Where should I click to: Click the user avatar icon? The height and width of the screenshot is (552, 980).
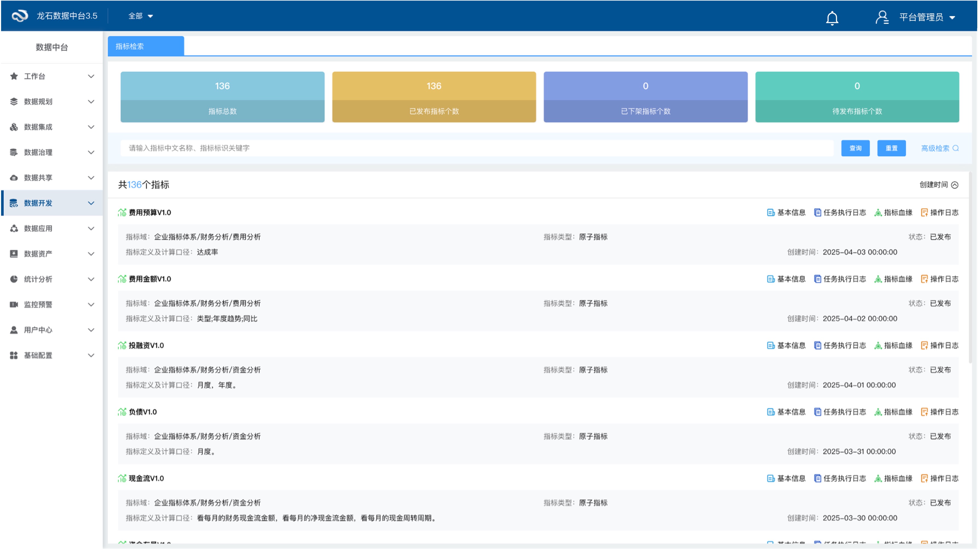[882, 17]
